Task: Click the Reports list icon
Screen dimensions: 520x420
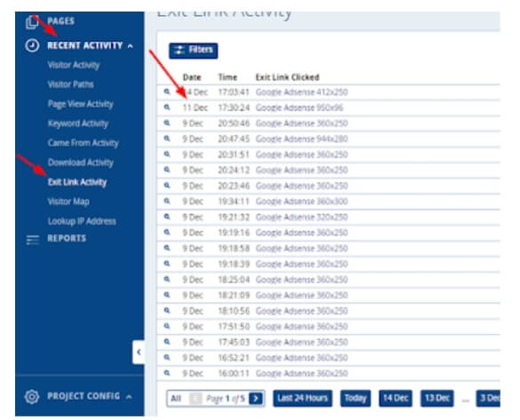Action: coord(33,240)
